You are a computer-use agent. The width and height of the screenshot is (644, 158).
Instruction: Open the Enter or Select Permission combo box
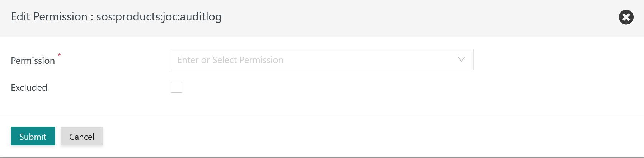[x=322, y=59]
